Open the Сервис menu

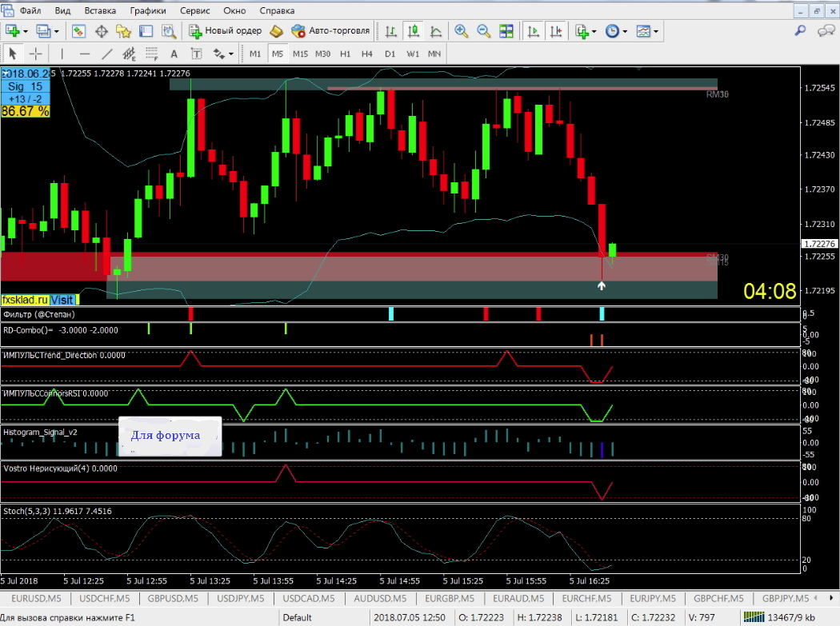tap(195, 10)
